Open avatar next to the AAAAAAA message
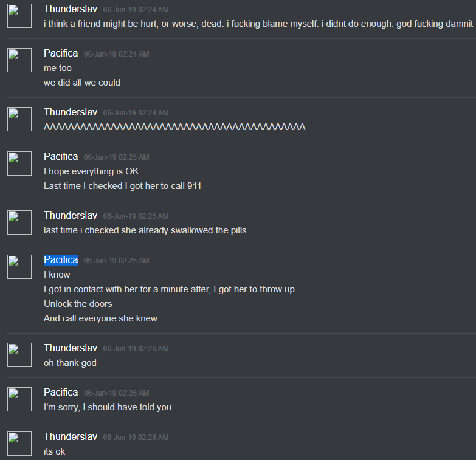476x460 pixels. pos(19,119)
